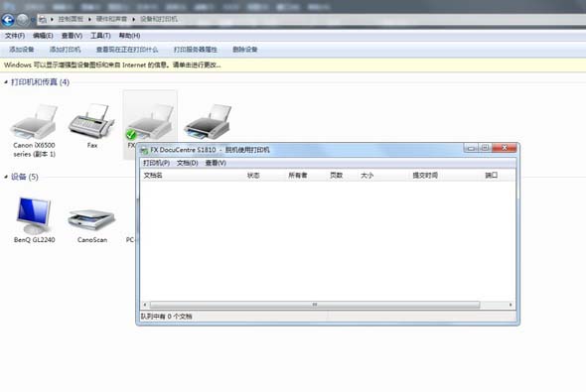
Task: Click 打印服务器属性 in the command bar
Action: click(195, 50)
